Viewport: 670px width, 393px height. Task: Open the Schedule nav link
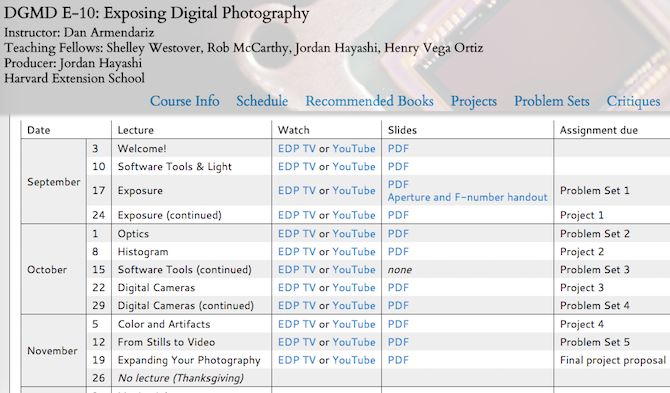pos(262,101)
